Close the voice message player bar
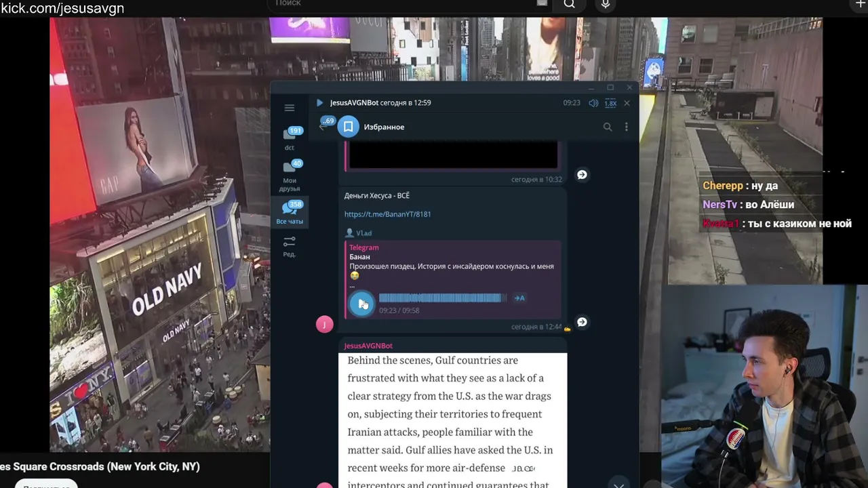Screen dimensions: 868x488 [627, 103]
